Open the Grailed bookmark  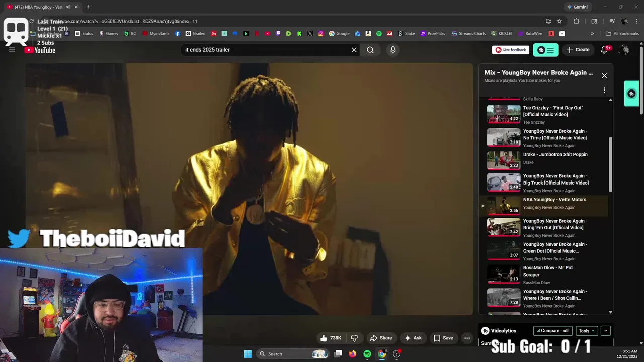[196, 34]
